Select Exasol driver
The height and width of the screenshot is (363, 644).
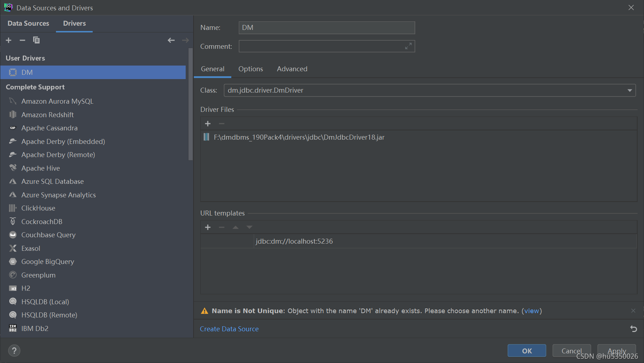93,248
